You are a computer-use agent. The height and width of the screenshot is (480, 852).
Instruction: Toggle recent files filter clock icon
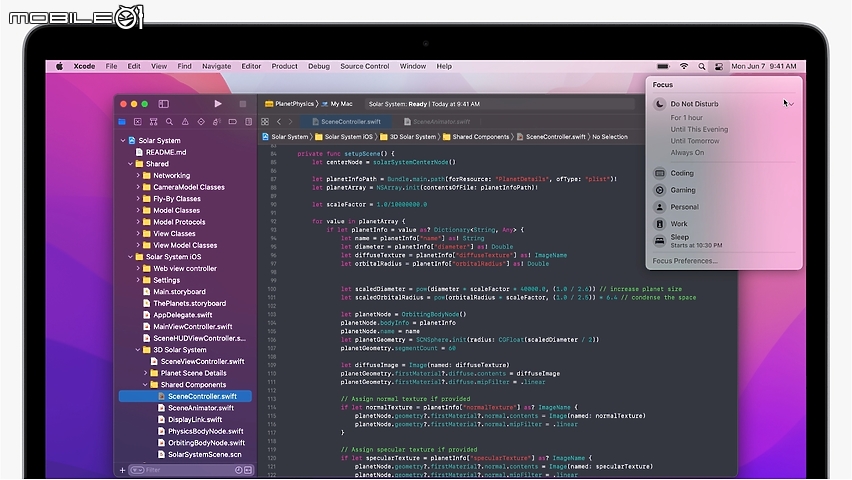[238, 470]
